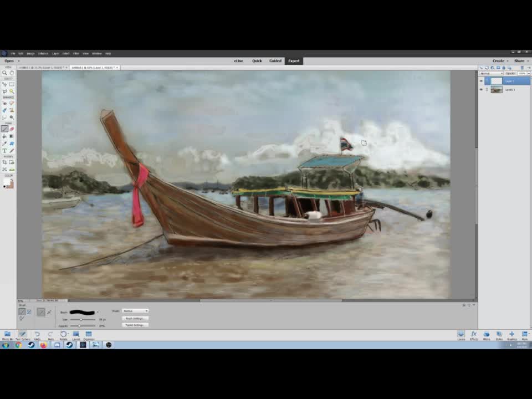Open the Graphics panel
532x399 pixels.
[x=511, y=336]
